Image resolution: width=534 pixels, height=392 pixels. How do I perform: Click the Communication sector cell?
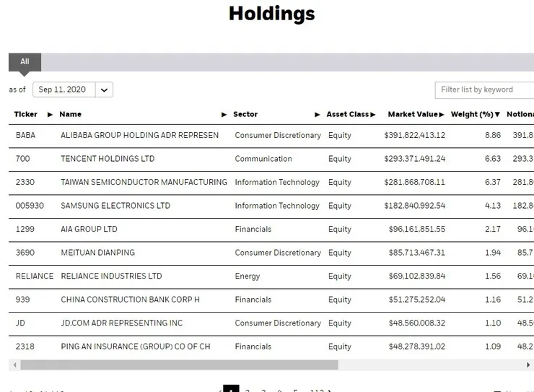(263, 159)
